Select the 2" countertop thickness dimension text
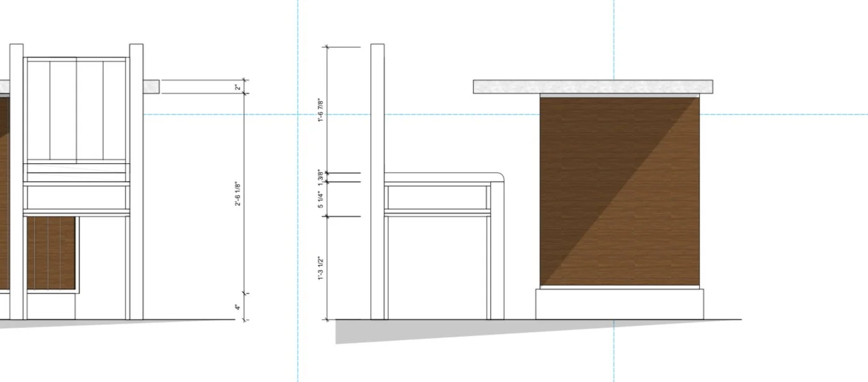 pos(238,87)
